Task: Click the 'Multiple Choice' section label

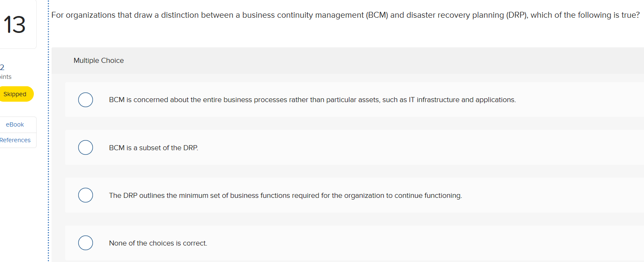Action: pos(98,60)
